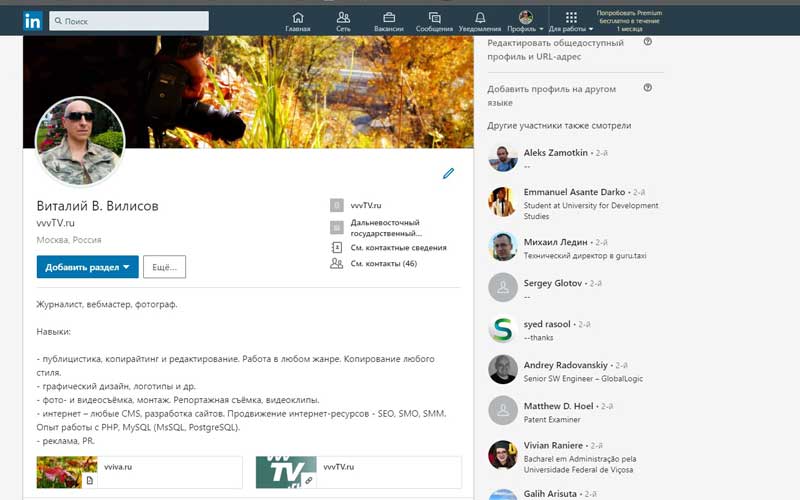Open the vvvTV.ru media logo thumbnail
The width and height of the screenshot is (800, 500).
tap(286, 472)
